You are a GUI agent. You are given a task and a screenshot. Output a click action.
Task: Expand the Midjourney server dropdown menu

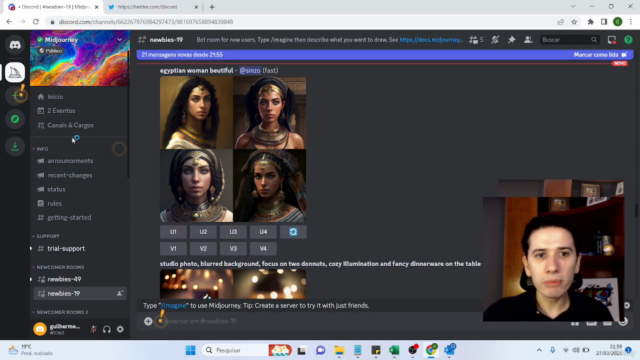click(x=119, y=40)
